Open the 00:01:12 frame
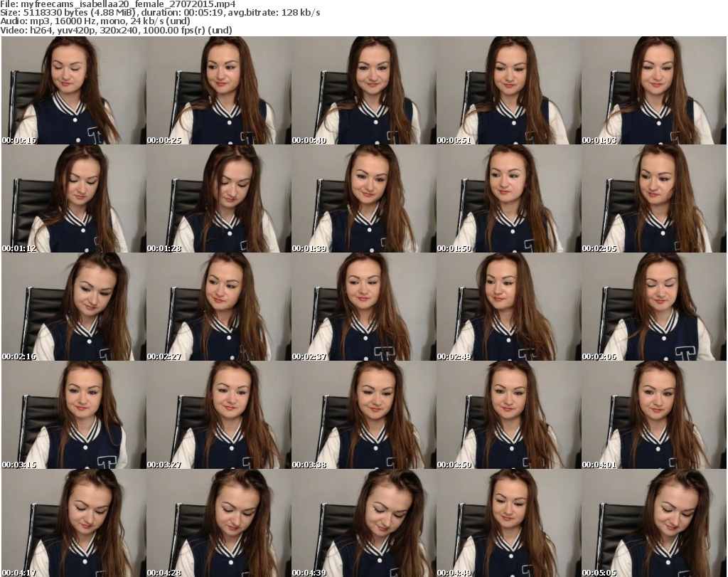Screen dimensions: 728x577 pyautogui.click(x=74, y=198)
